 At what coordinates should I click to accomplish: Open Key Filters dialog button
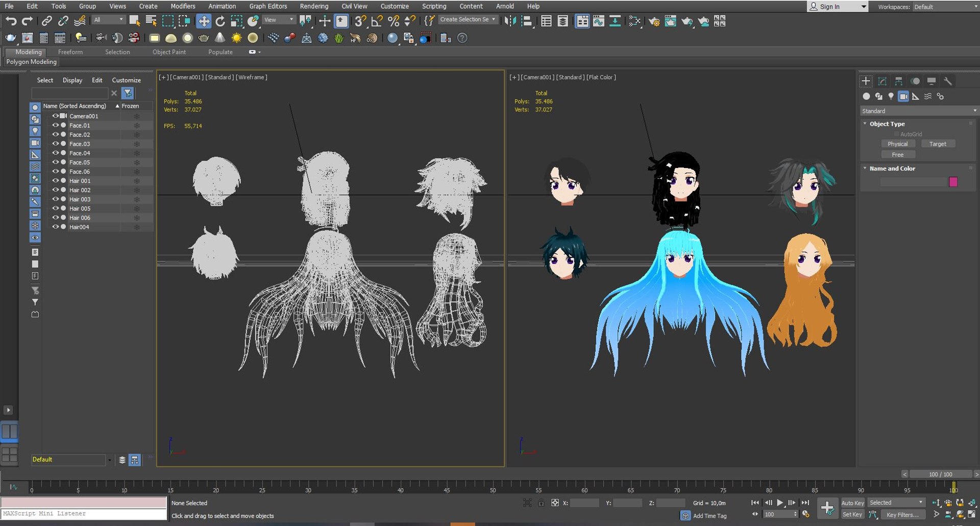(x=902, y=514)
